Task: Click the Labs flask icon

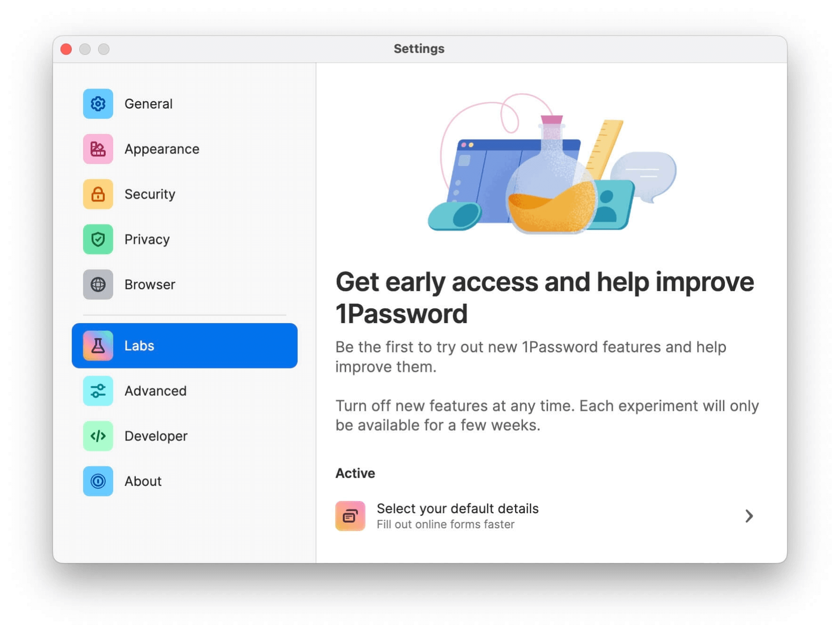Action: [x=98, y=345]
